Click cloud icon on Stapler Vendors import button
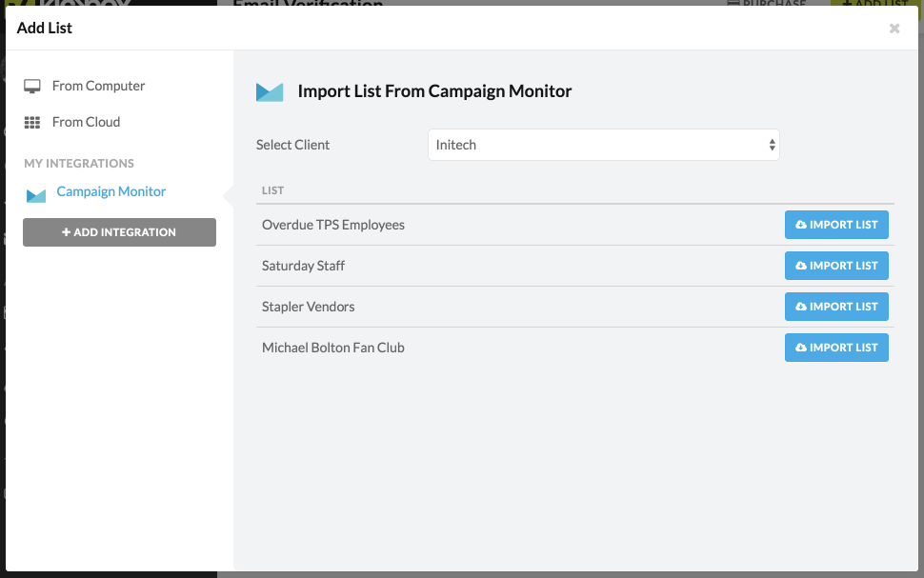The width and height of the screenshot is (924, 578). pos(801,307)
